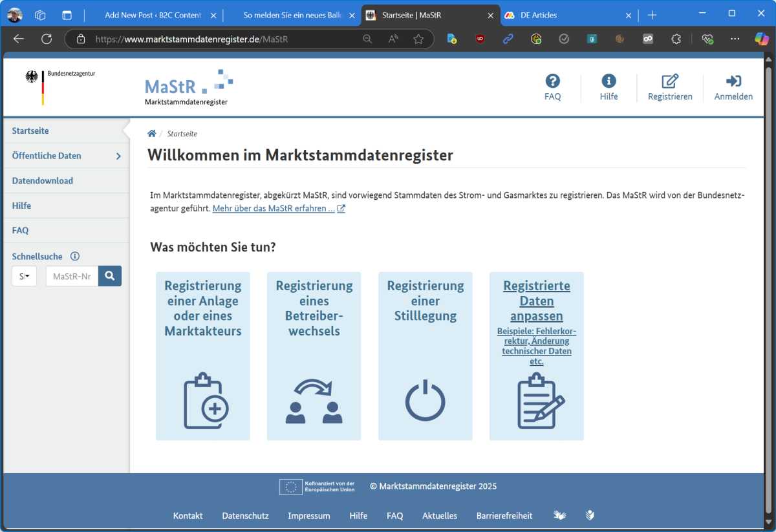Open the link Mehr über das MaStR erfahren
This screenshot has width=776, height=532.
click(274, 208)
